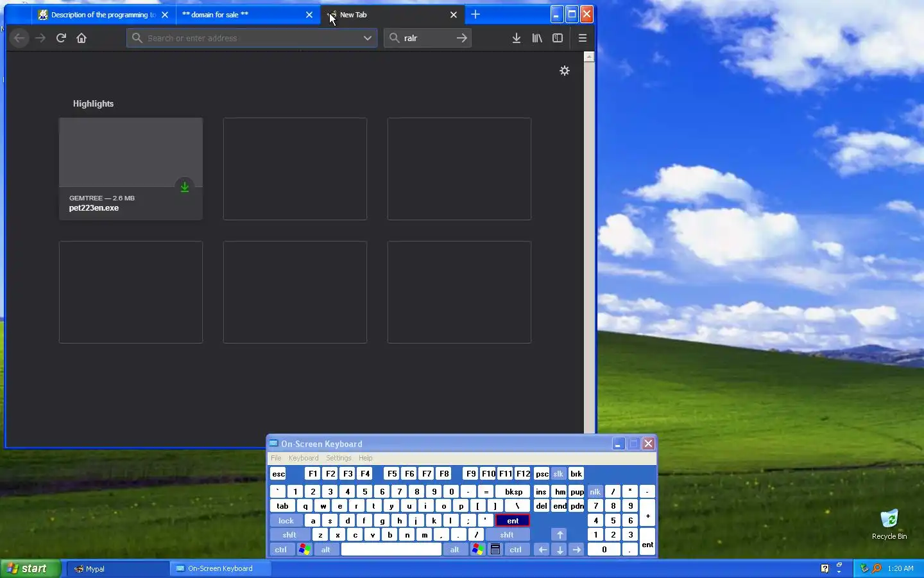Close the 'domain for sale' tab
The height and width of the screenshot is (578, 924).
pos(309,15)
